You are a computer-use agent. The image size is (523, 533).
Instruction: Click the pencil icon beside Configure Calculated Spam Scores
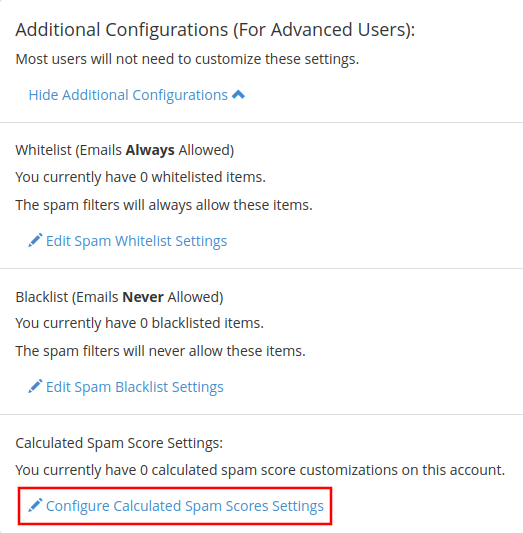click(x=35, y=505)
